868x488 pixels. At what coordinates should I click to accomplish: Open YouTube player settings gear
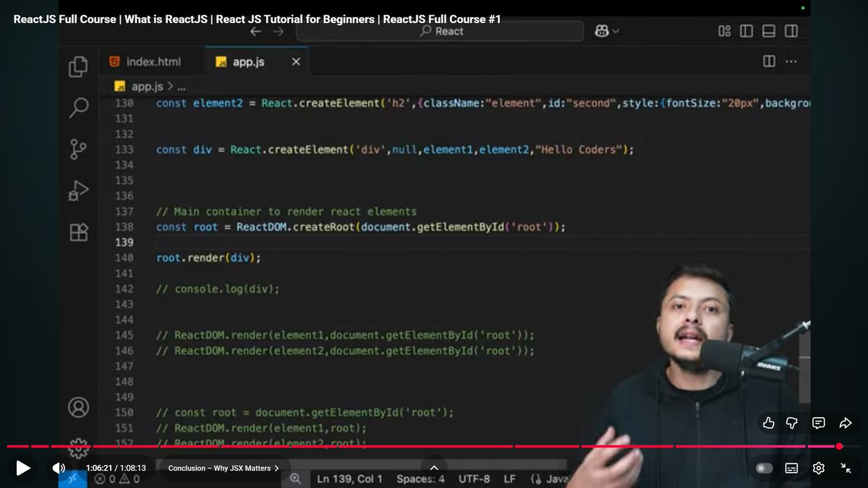(819, 468)
